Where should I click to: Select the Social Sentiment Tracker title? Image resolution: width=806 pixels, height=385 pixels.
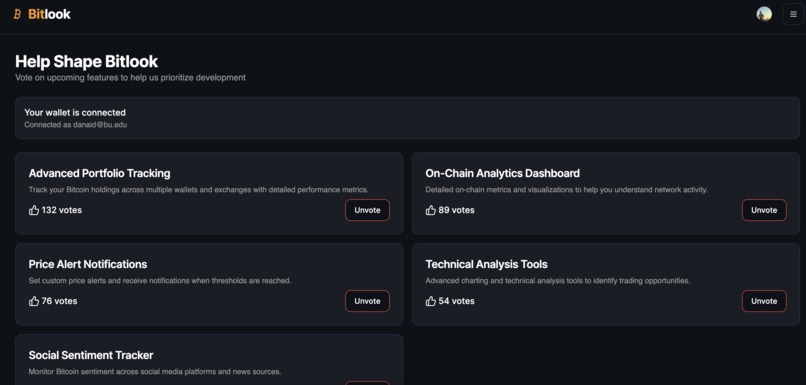click(91, 355)
